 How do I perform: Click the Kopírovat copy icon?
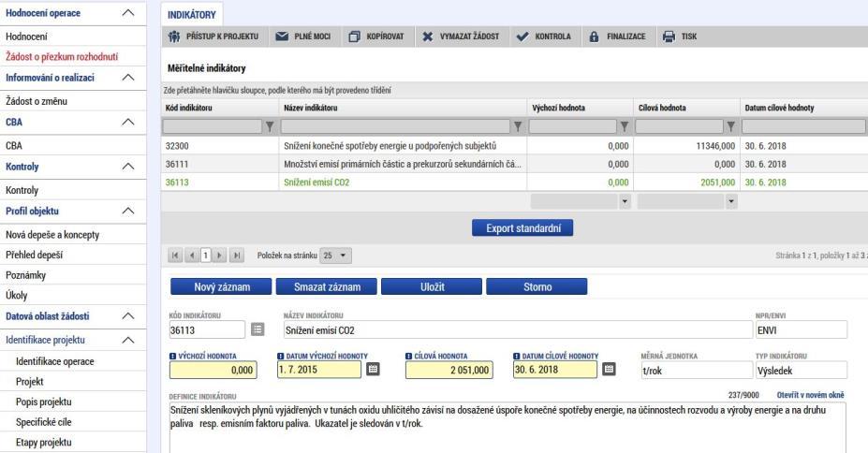click(x=354, y=37)
